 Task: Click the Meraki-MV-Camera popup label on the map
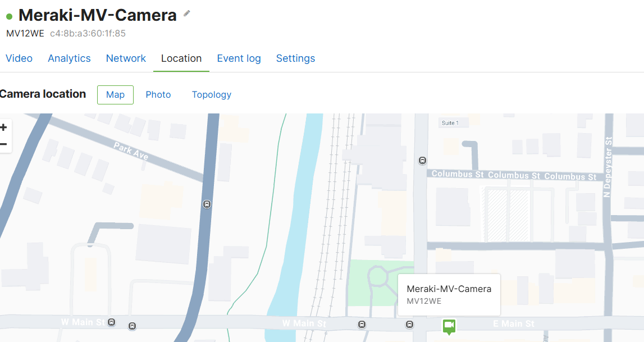click(x=449, y=289)
